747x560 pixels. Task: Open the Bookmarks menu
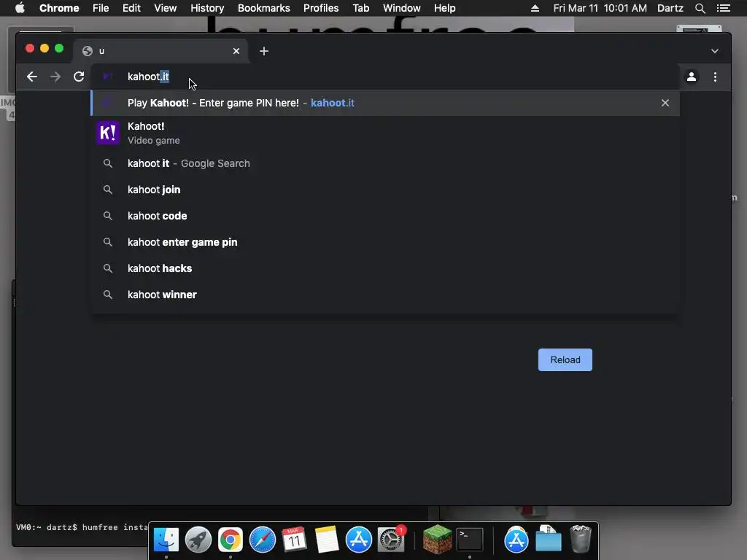click(x=264, y=8)
